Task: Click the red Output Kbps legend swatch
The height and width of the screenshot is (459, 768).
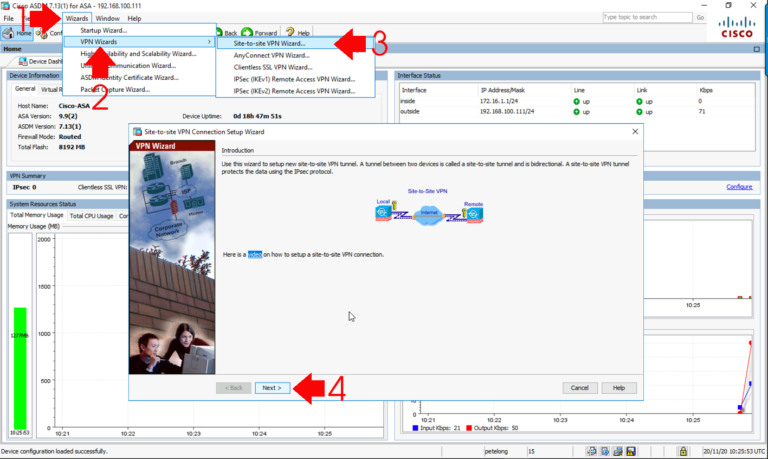Action: tap(469, 428)
